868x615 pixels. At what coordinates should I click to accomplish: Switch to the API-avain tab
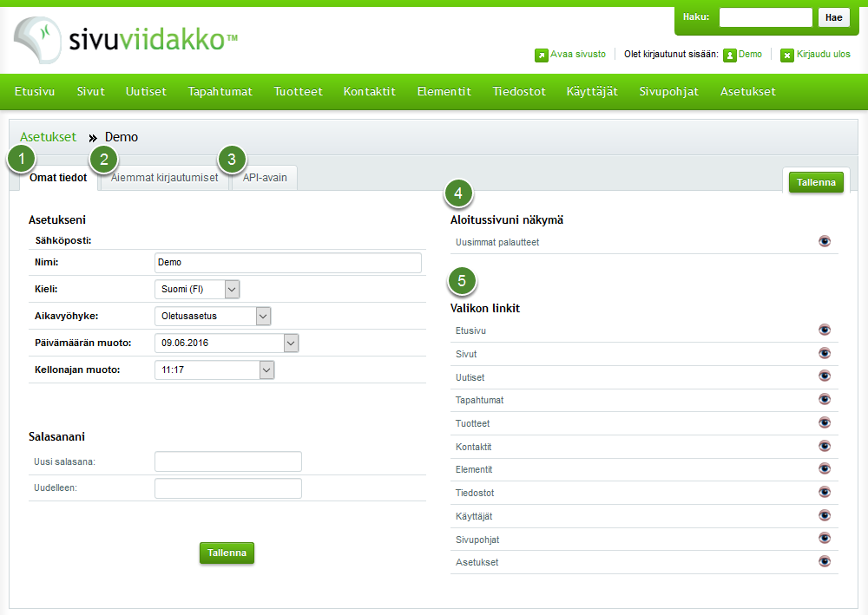(x=265, y=178)
